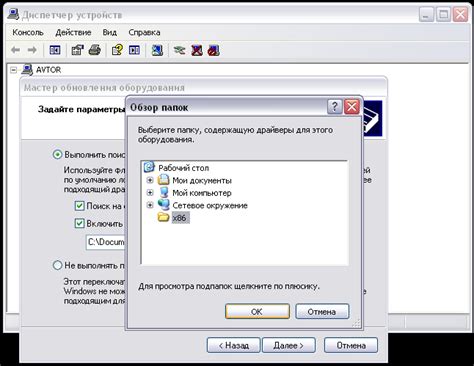474x366 pixels.
Task: Click the action pane toolbar icon next to Help
Action: (134, 50)
